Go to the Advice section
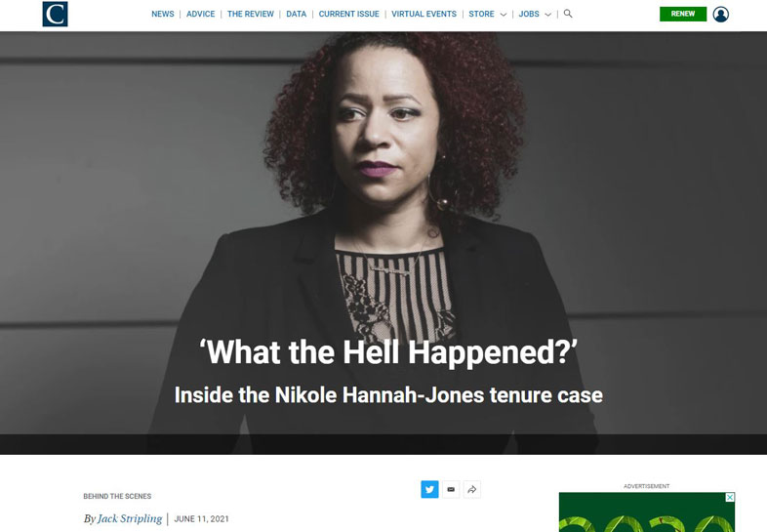 pos(201,14)
